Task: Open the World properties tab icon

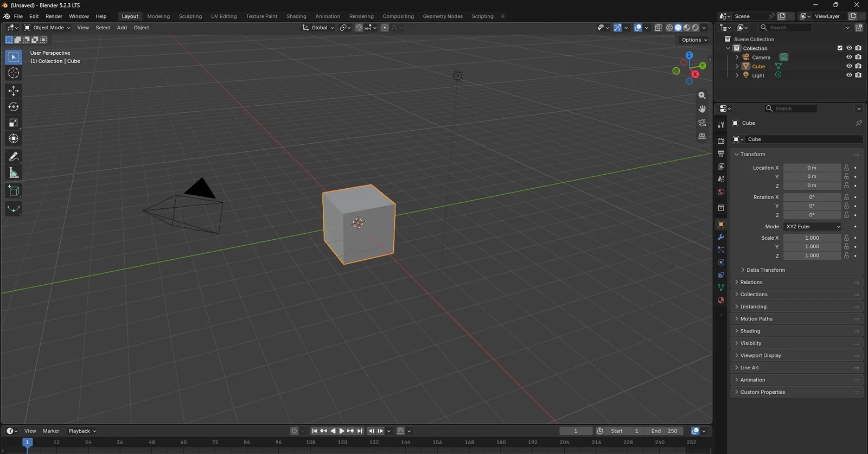Action: point(721,192)
